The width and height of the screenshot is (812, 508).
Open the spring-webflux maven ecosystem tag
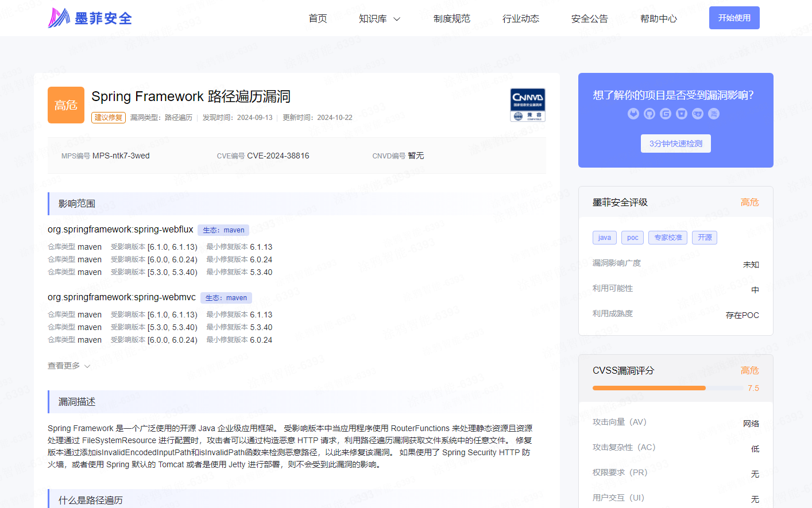[x=223, y=230]
